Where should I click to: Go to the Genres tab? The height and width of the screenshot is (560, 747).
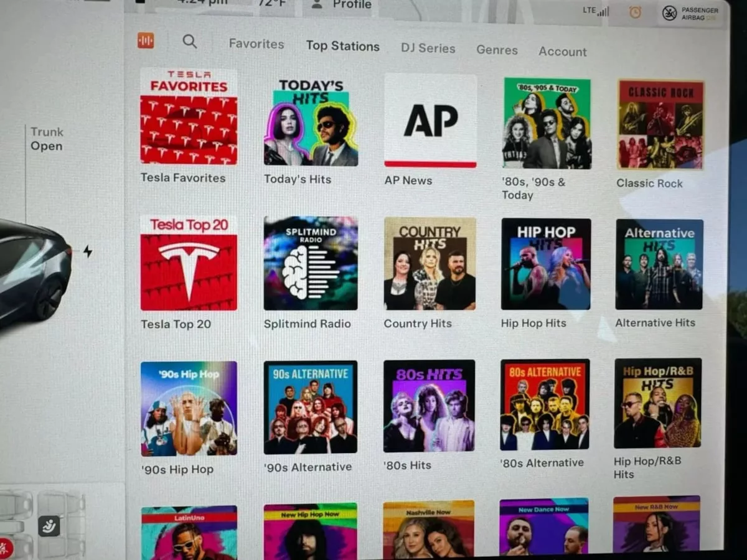pos(497,50)
